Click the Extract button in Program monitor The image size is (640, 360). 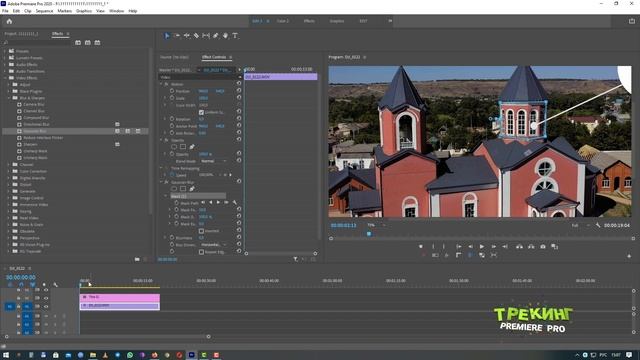pos(531,247)
